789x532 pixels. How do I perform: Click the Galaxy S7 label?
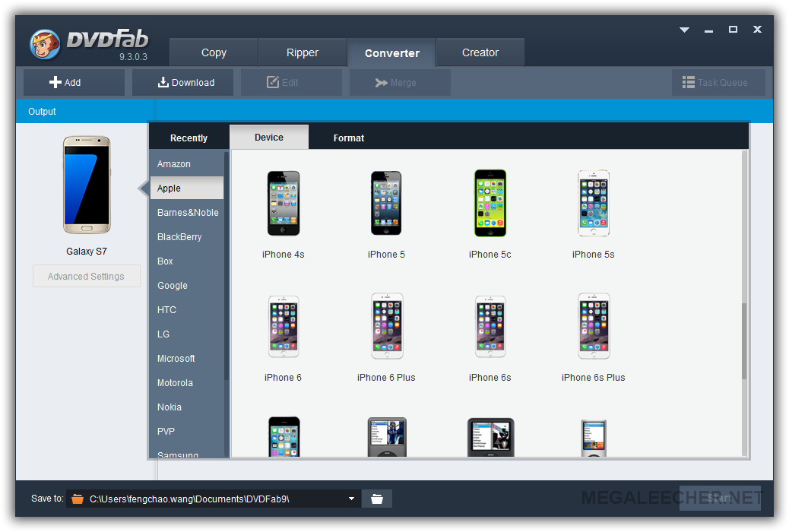pyautogui.click(x=87, y=251)
